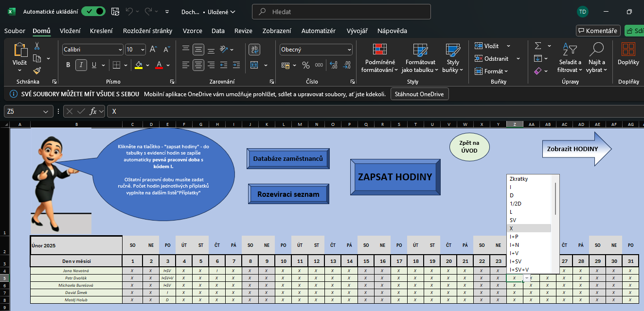Click the Percent Style icon
This screenshot has height=311, width=644.
pyautogui.click(x=306, y=65)
